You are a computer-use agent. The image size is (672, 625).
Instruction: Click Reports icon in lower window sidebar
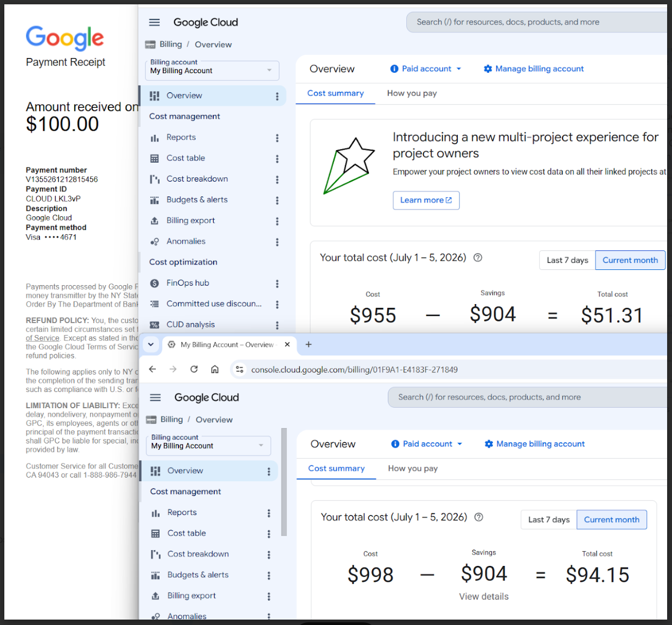[156, 513]
